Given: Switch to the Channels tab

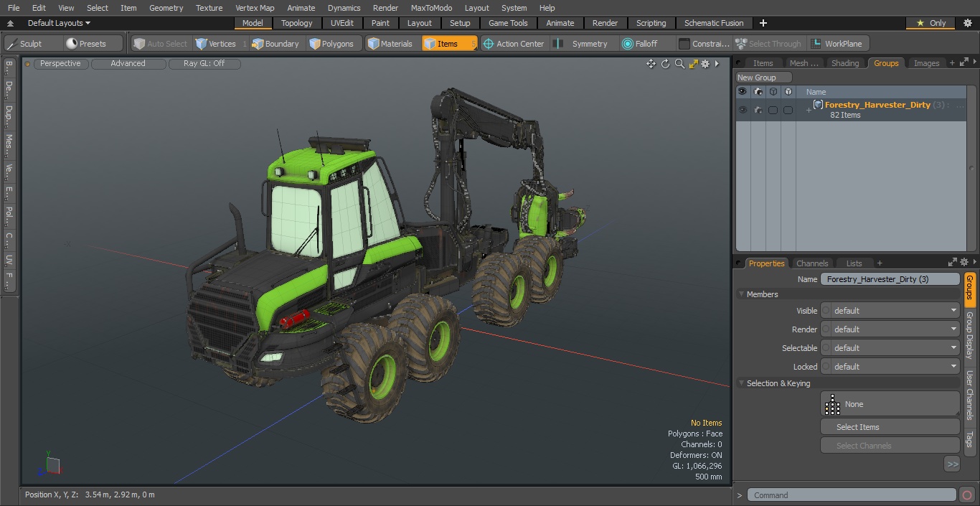Looking at the screenshot, I should click(812, 263).
